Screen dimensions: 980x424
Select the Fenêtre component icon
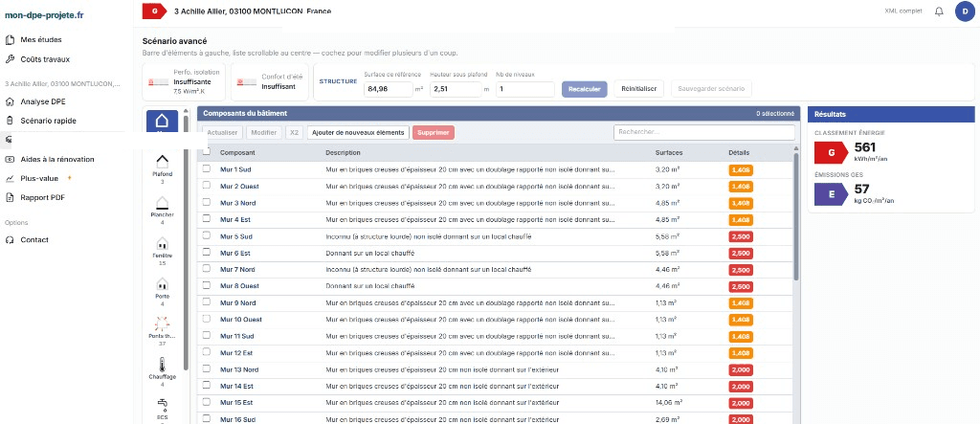click(x=162, y=243)
